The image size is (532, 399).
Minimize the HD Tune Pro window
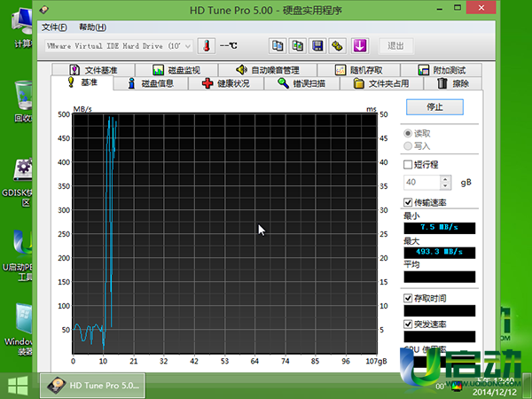[x=440, y=9]
